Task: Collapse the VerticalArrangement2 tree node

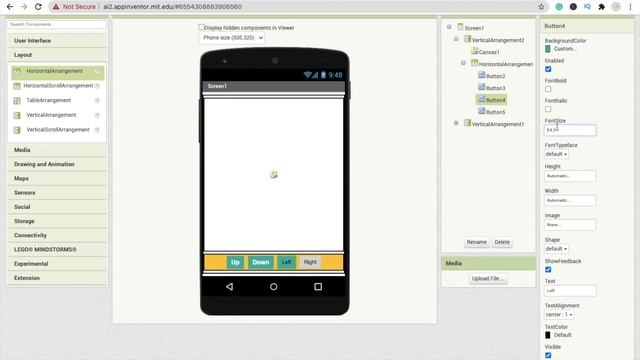Action: 456,39
